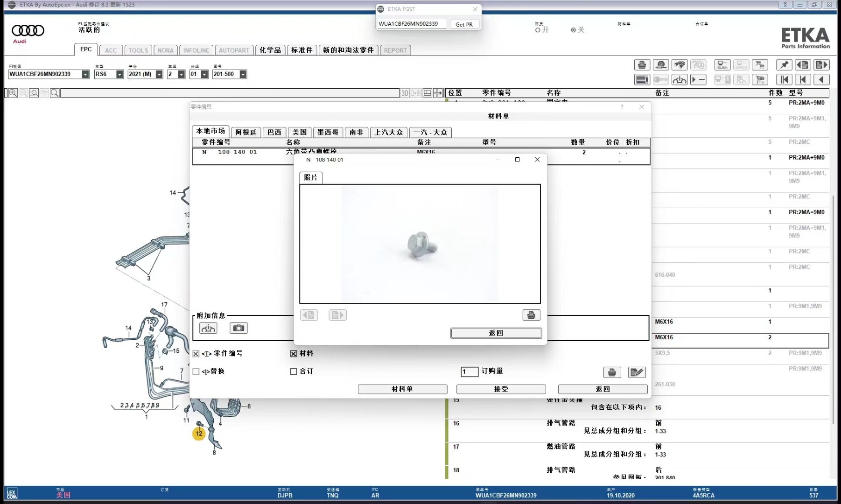The width and height of the screenshot is (841, 504).
Task: Click the plain magnifier search icon
Action: pyautogui.click(x=55, y=93)
